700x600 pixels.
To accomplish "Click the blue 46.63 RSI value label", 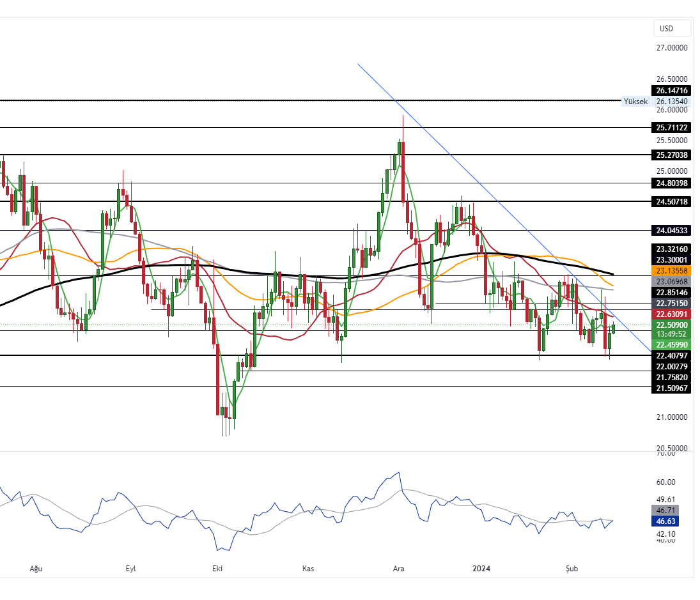I will (671, 521).
